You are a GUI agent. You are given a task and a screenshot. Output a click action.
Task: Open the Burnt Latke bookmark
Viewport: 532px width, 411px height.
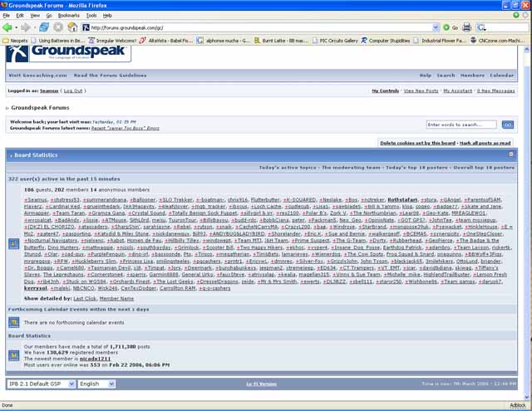click(x=281, y=41)
